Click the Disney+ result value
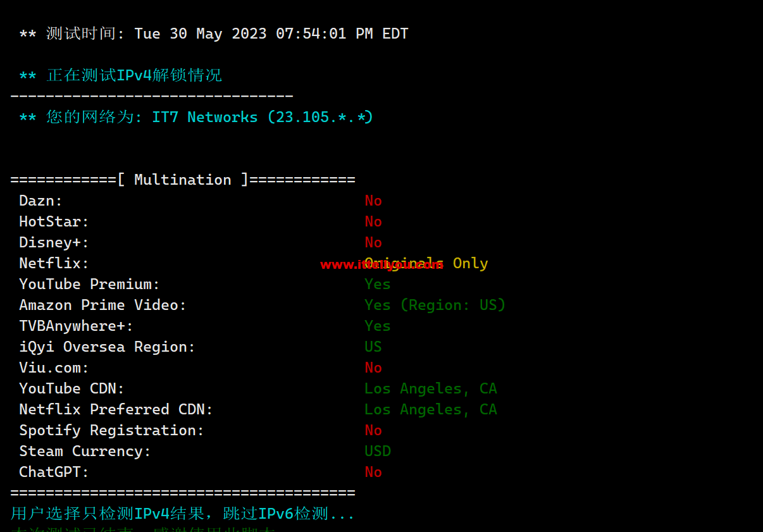The width and height of the screenshot is (763, 532). tap(373, 242)
